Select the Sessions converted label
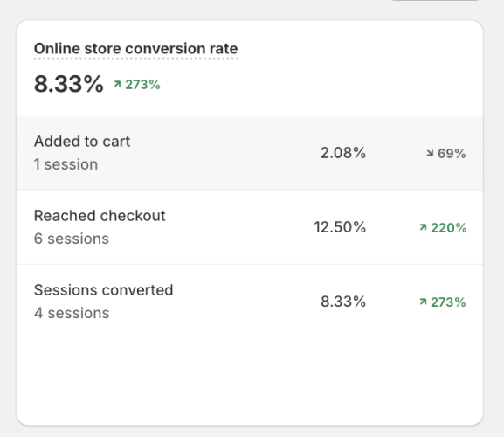This screenshot has height=437, width=504. (x=103, y=290)
